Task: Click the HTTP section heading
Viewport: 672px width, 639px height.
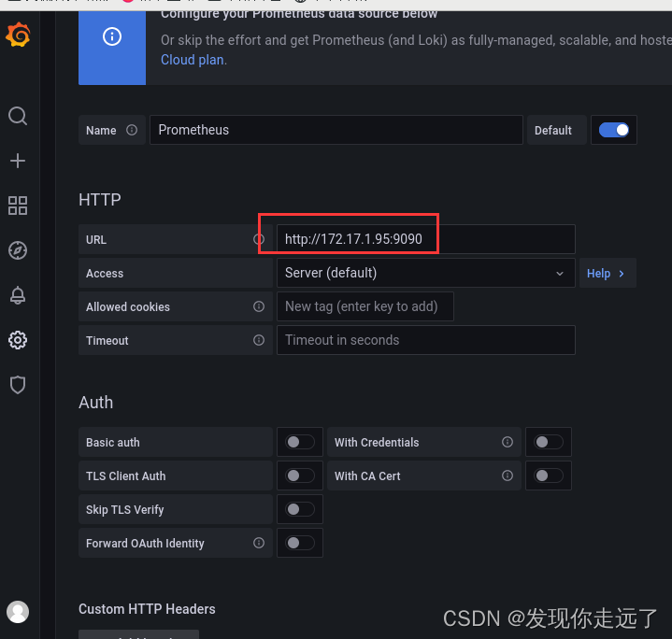Action: pos(100,200)
